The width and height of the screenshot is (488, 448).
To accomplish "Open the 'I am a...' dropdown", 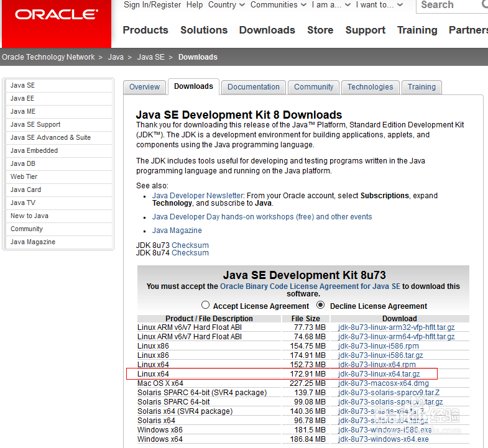I will point(331,5).
